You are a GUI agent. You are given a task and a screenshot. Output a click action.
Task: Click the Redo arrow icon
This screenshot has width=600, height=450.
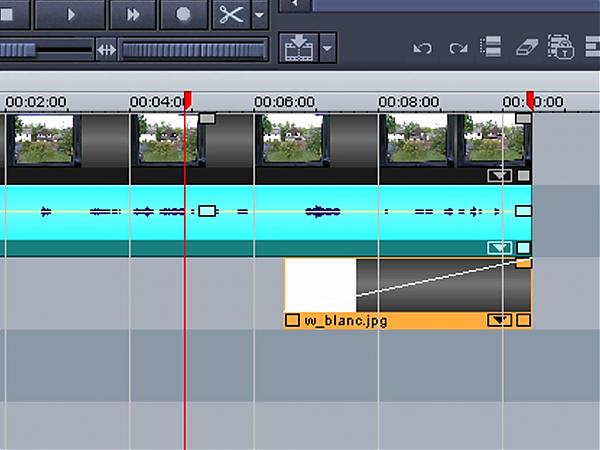[458, 48]
